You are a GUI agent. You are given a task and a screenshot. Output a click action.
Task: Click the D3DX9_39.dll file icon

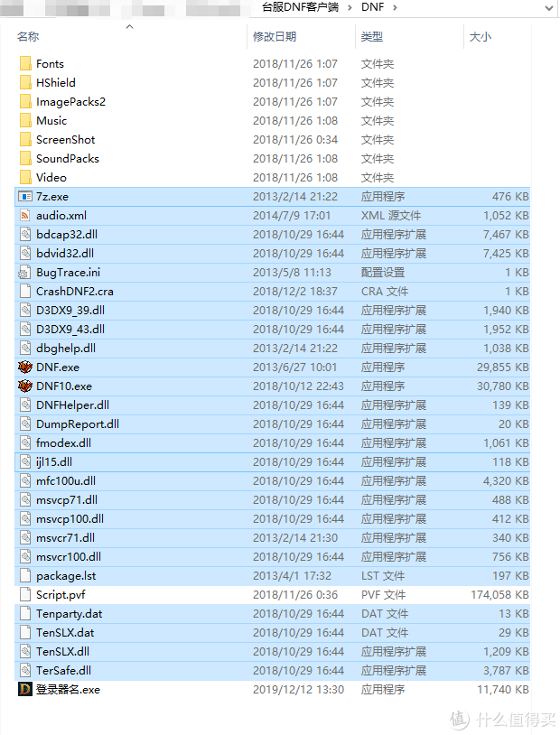[25, 311]
